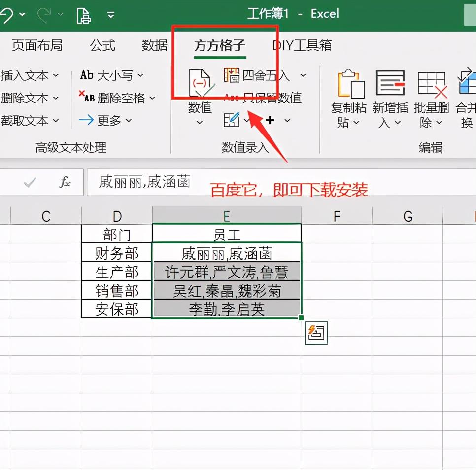
Task: Select the 安保部 cell
Action: point(117,309)
